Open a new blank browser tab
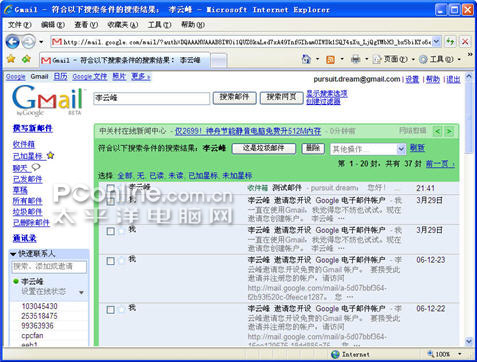The width and height of the screenshot is (477, 362). 219,61
